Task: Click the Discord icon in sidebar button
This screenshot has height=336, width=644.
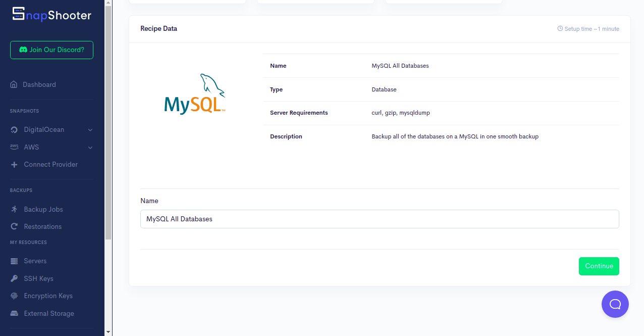Action: click(x=23, y=50)
